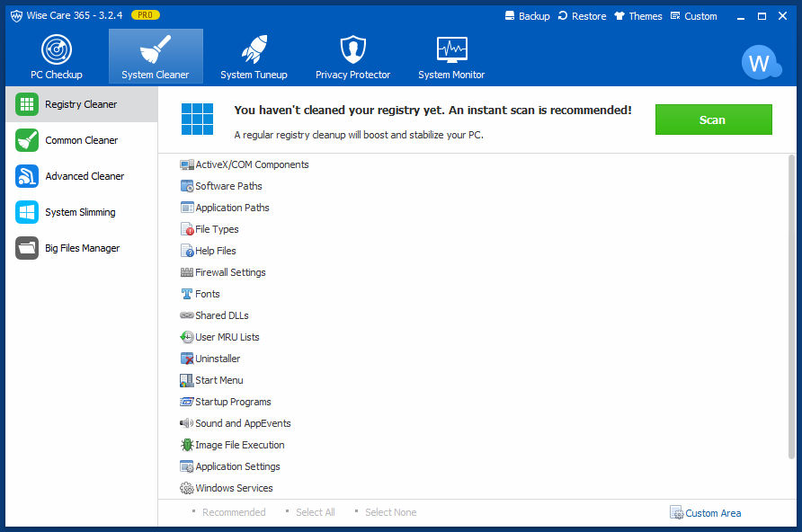The height and width of the screenshot is (532, 802).
Task: Click the Select All link
Action: pos(315,512)
